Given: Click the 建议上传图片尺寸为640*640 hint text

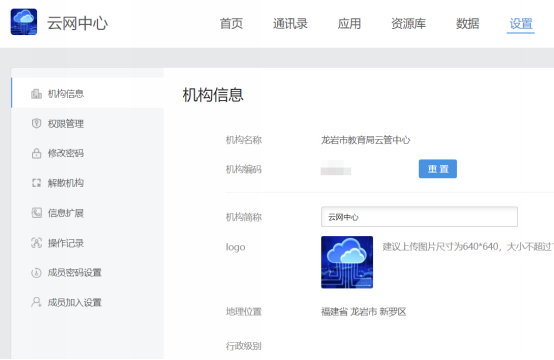Looking at the screenshot, I should (468, 247).
